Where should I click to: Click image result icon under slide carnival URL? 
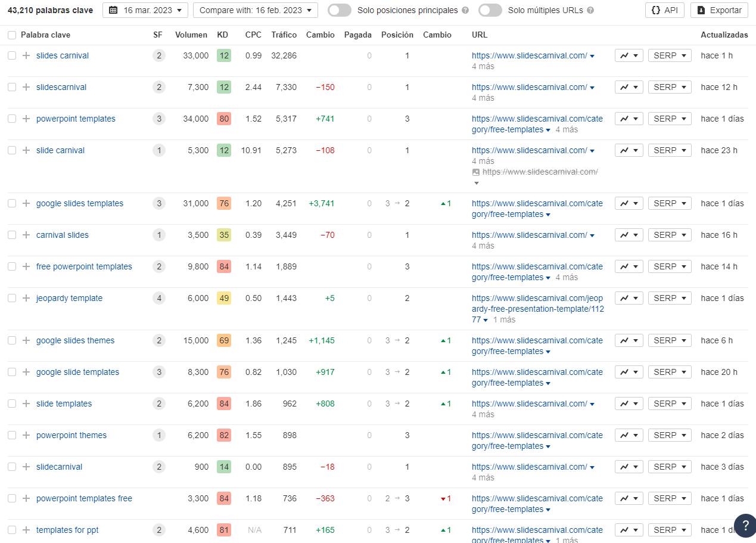click(x=475, y=172)
